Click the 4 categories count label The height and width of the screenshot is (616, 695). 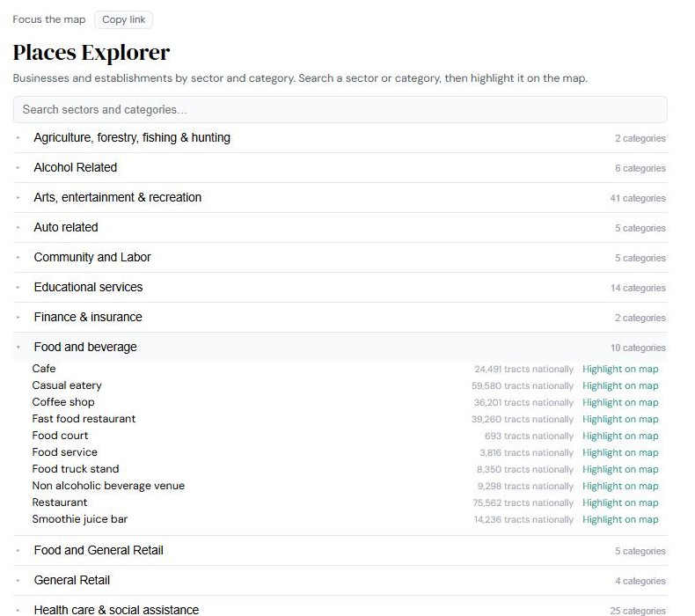click(x=640, y=581)
